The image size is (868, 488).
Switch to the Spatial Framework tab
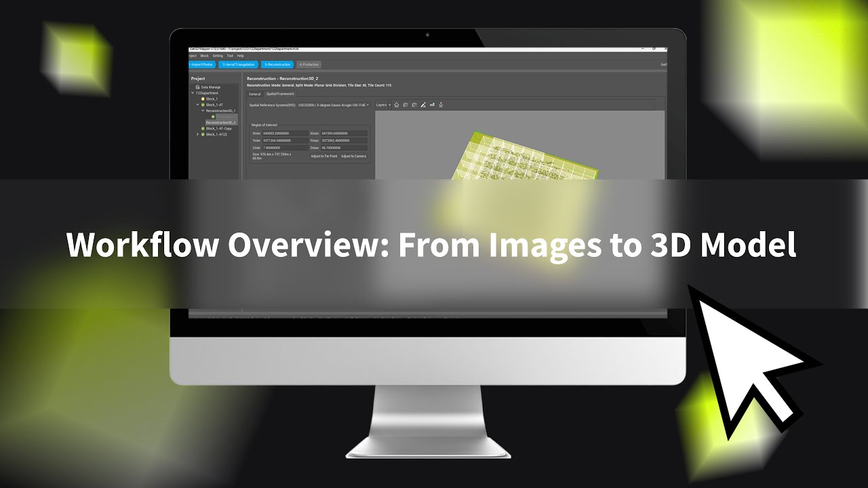click(280, 94)
